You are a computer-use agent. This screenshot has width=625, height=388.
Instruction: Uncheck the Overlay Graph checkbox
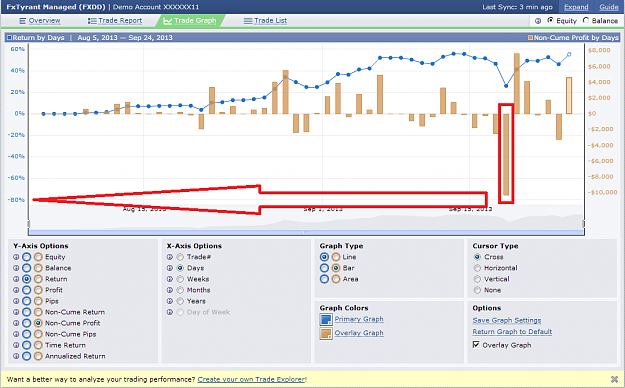click(476, 345)
